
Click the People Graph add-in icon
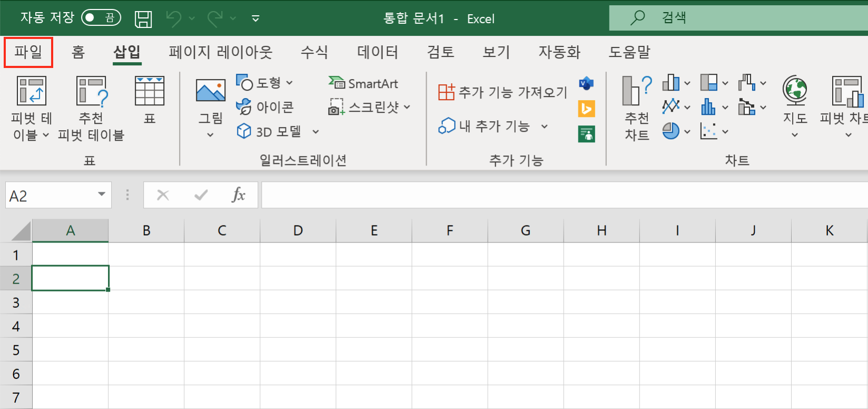coord(586,134)
